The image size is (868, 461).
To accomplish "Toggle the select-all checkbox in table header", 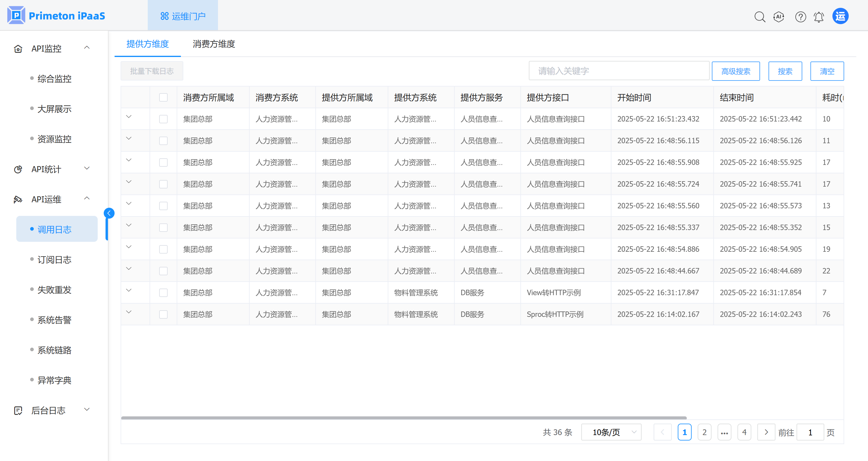I will 163,97.
